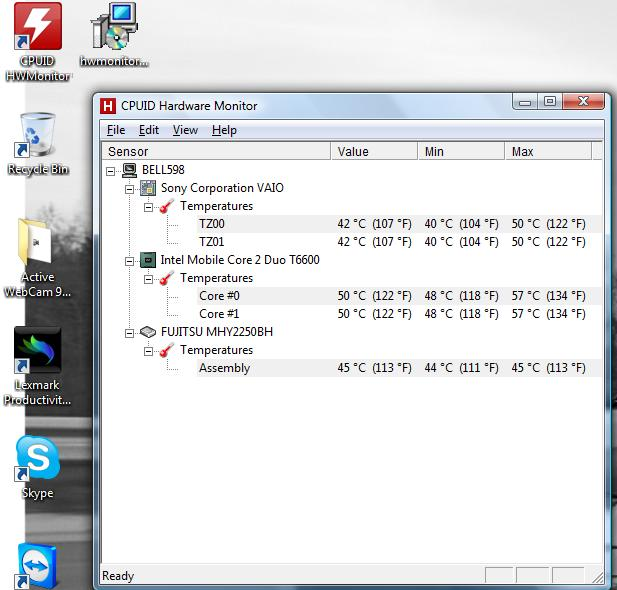
Task: Collapse the FUJITSU MHY2250BH node
Action: point(129,333)
